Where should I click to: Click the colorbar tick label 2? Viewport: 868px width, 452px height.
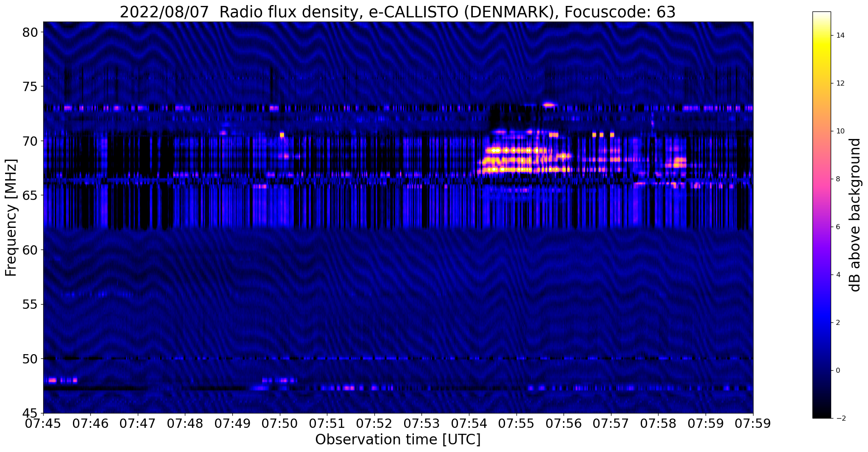[837, 323]
